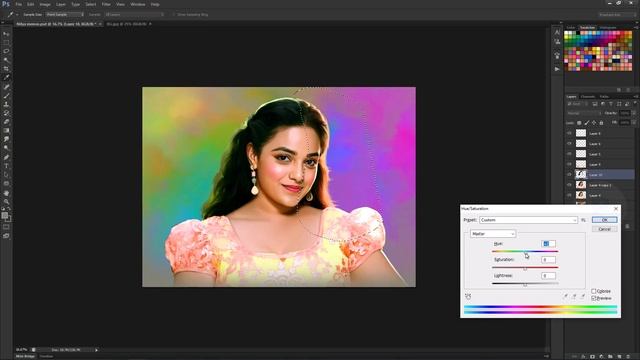Open the Window menu

click(x=138, y=4)
